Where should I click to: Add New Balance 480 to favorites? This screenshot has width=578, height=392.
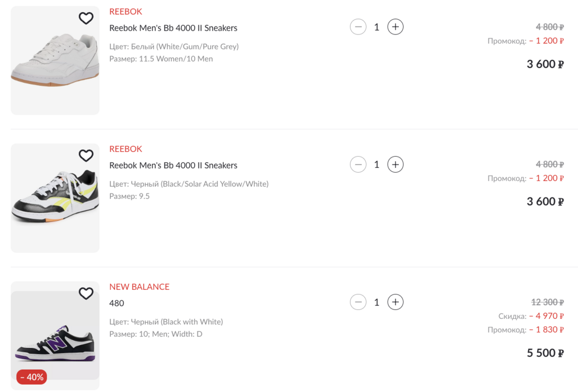point(86,293)
